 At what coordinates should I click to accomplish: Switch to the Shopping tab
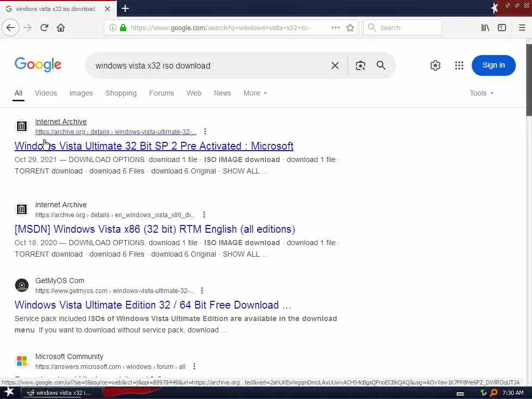(x=121, y=94)
